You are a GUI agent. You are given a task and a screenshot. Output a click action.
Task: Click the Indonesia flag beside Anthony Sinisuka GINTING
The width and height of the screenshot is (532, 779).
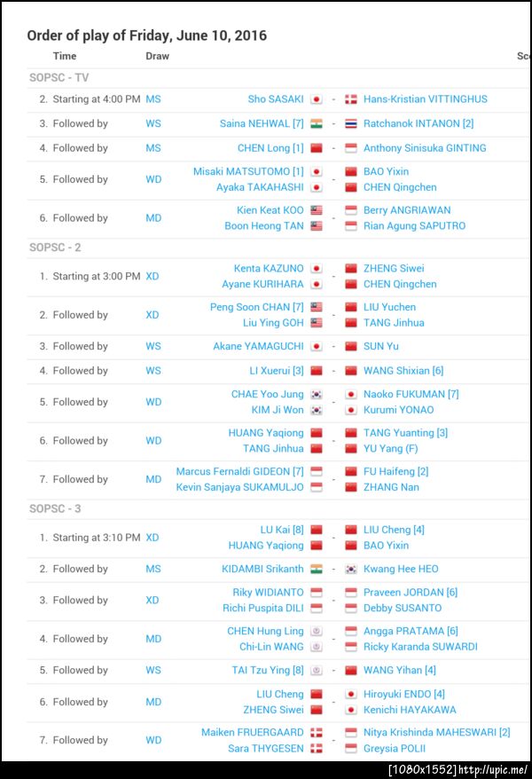(351, 148)
